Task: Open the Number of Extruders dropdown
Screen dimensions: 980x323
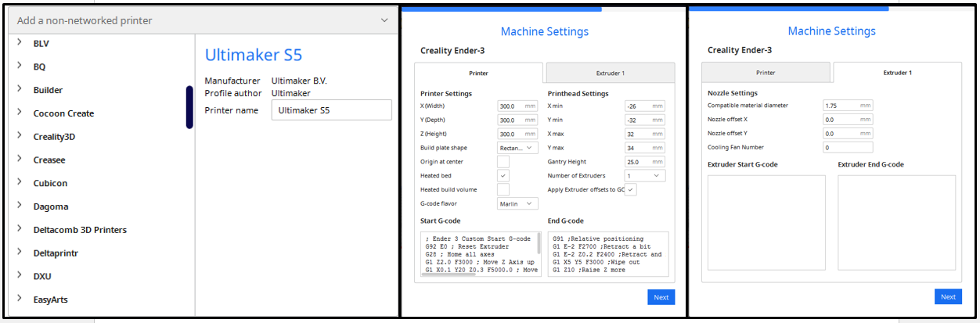Action: click(x=645, y=176)
